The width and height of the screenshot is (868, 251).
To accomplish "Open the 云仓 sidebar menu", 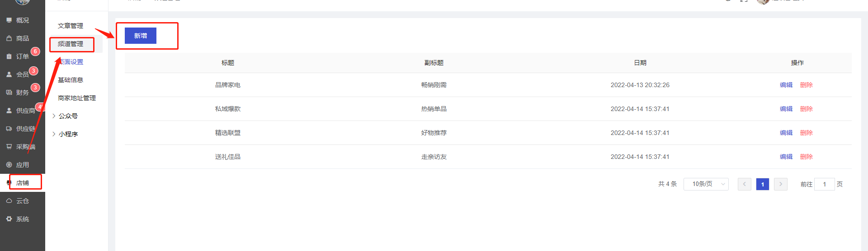I will pyautogui.click(x=23, y=201).
